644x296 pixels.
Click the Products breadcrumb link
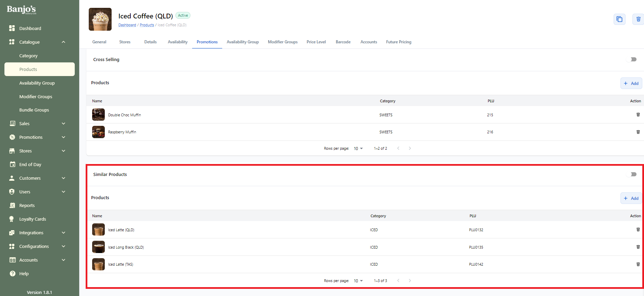[147, 25]
